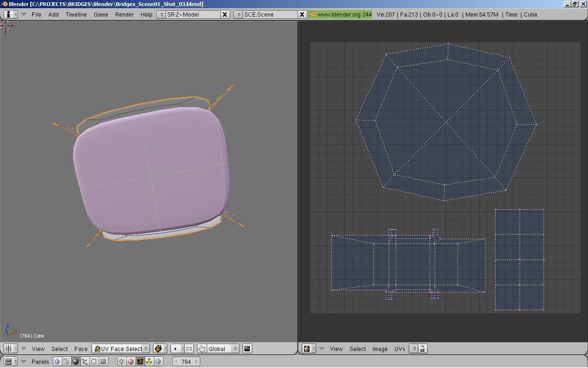Collapse the 3D view header menus triangle
The height and width of the screenshot is (368, 588).
point(23,349)
